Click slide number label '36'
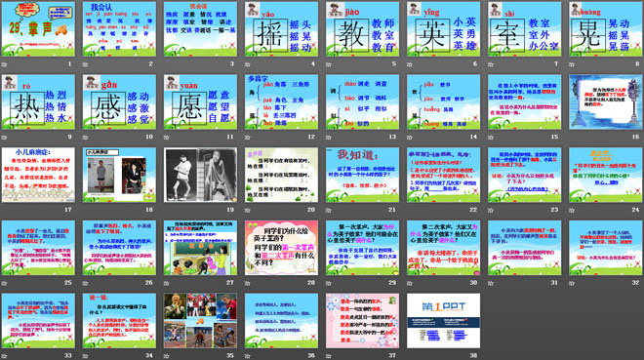Image resolution: width=644 pixels, height=360 pixels. pos(311,355)
